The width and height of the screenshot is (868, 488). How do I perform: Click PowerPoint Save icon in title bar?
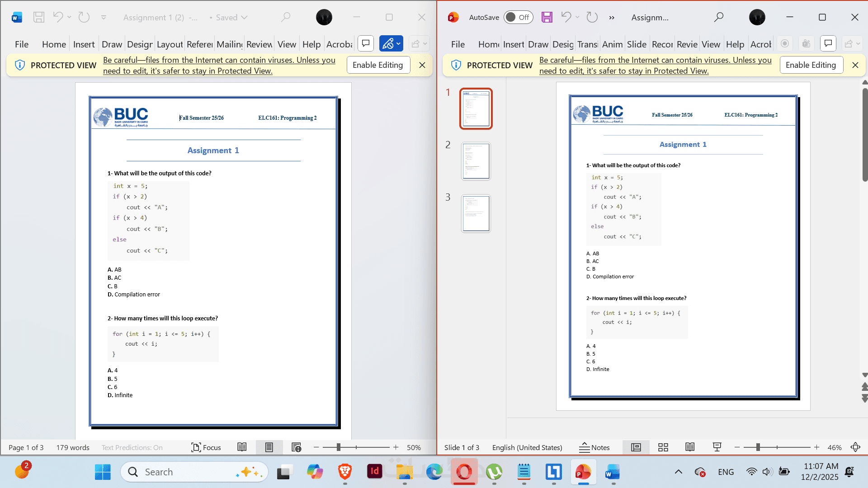point(547,17)
